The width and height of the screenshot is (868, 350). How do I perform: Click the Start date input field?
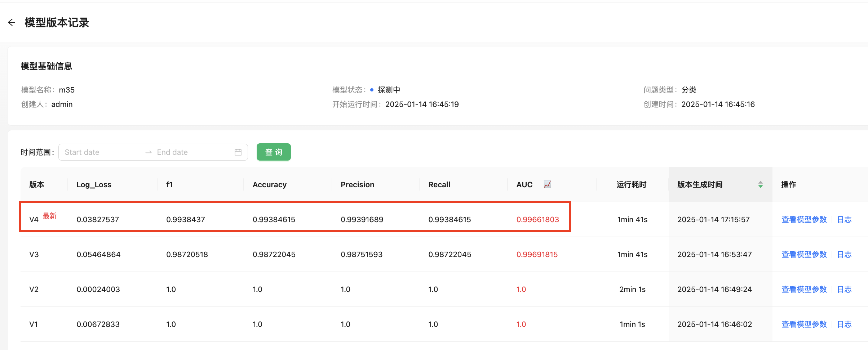[x=101, y=152]
